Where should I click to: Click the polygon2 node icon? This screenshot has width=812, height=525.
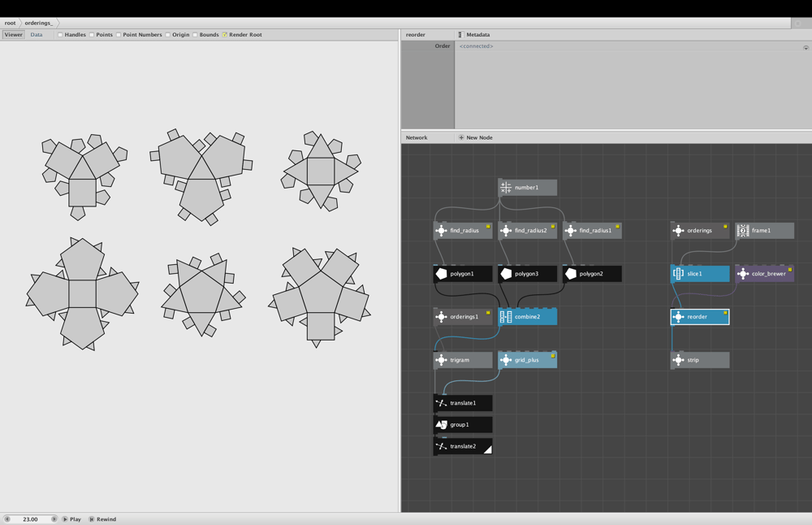point(571,274)
